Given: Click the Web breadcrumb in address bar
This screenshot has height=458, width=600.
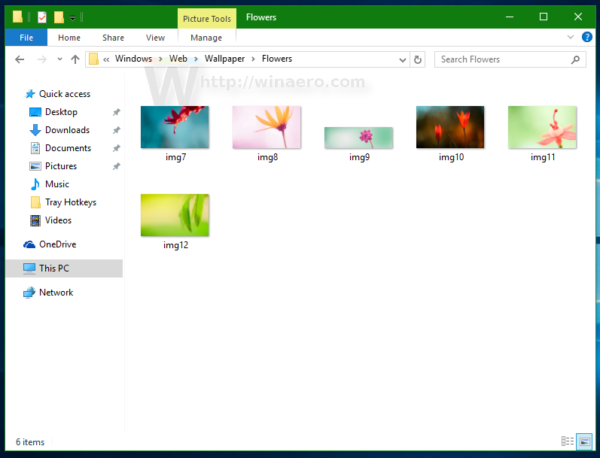Looking at the screenshot, I should (x=178, y=59).
